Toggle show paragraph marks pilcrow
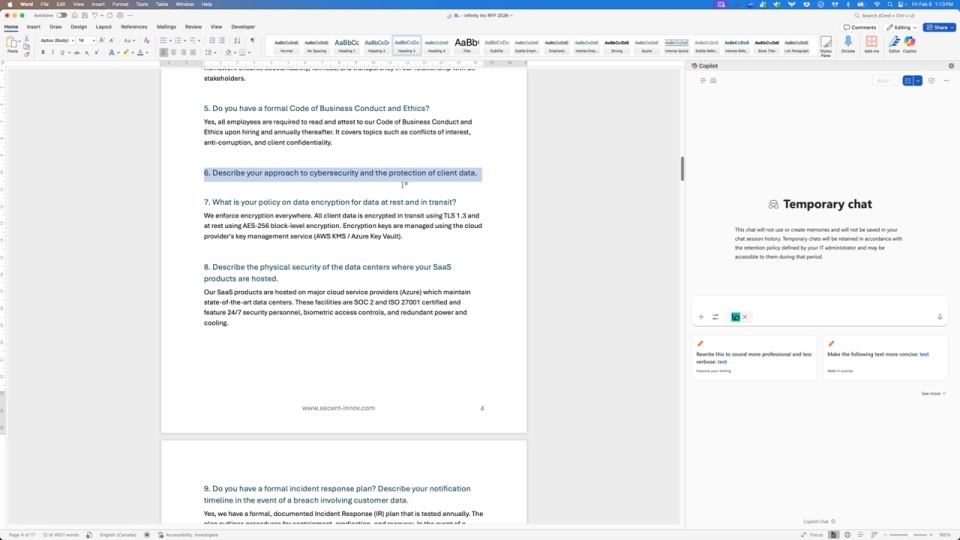960x540 pixels. point(252,40)
